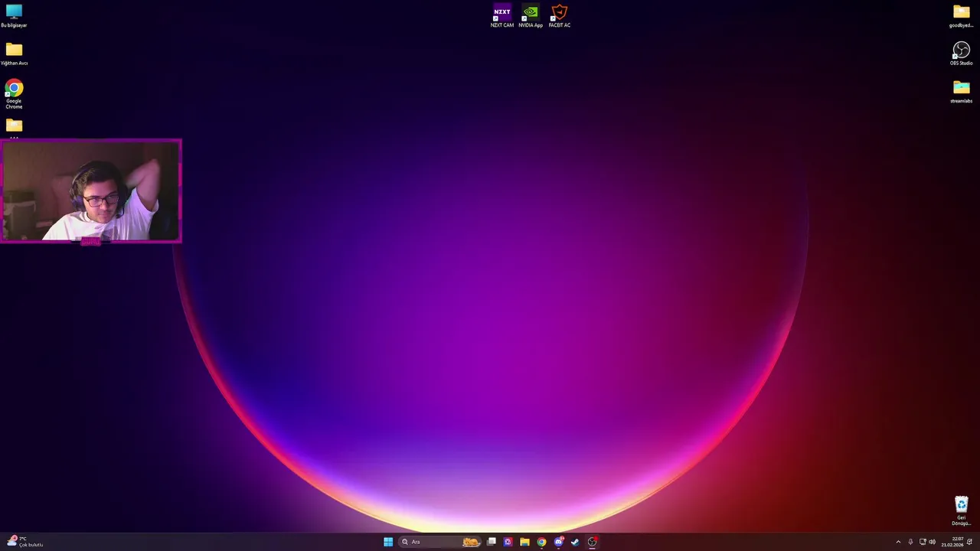Open the goodbyed... folder on desktop
Image resolution: width=980 pixels, height=551 pixels.
[x=961, y=15]
